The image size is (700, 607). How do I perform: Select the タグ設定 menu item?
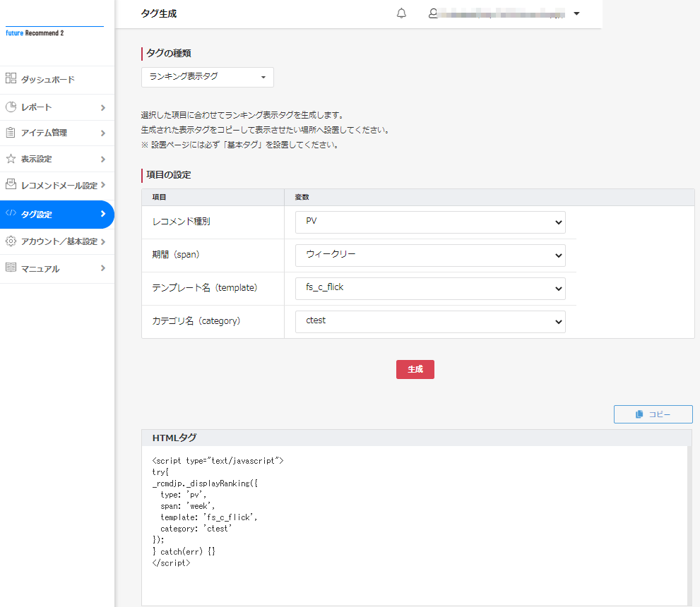point(57,215)
